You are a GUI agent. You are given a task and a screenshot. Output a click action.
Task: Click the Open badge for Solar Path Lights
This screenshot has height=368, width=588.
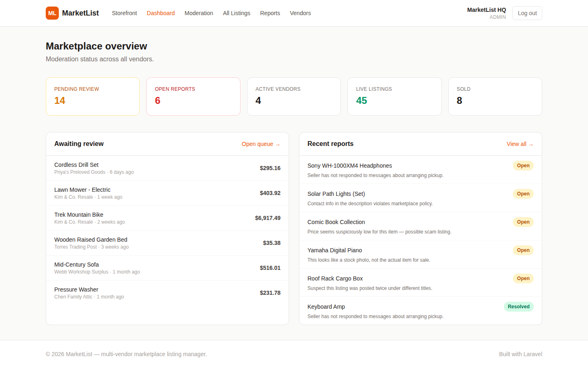tap(523, 194)
